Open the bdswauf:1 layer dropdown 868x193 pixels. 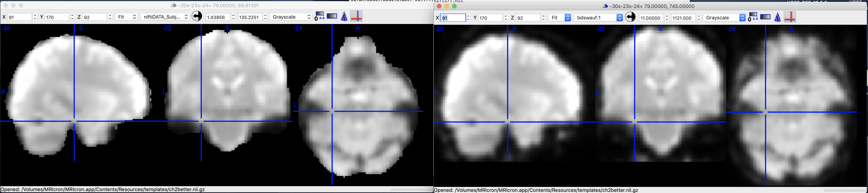point(598,18)
